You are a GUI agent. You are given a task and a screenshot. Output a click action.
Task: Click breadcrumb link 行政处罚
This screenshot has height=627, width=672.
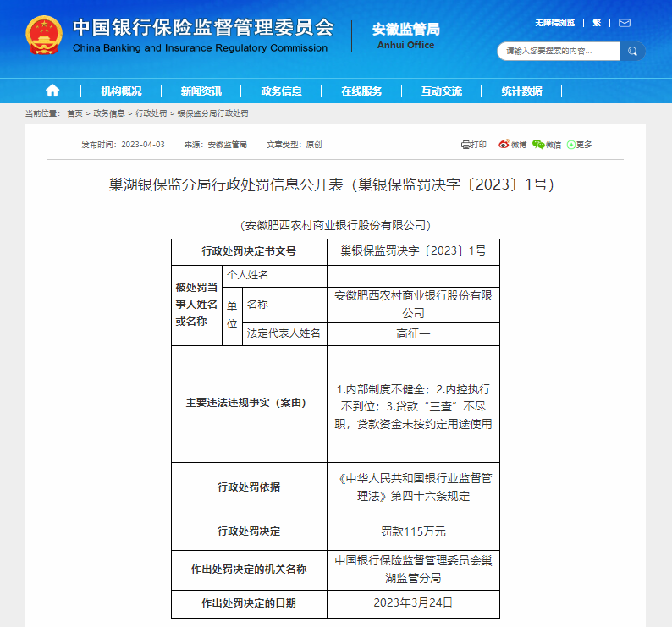151,113
